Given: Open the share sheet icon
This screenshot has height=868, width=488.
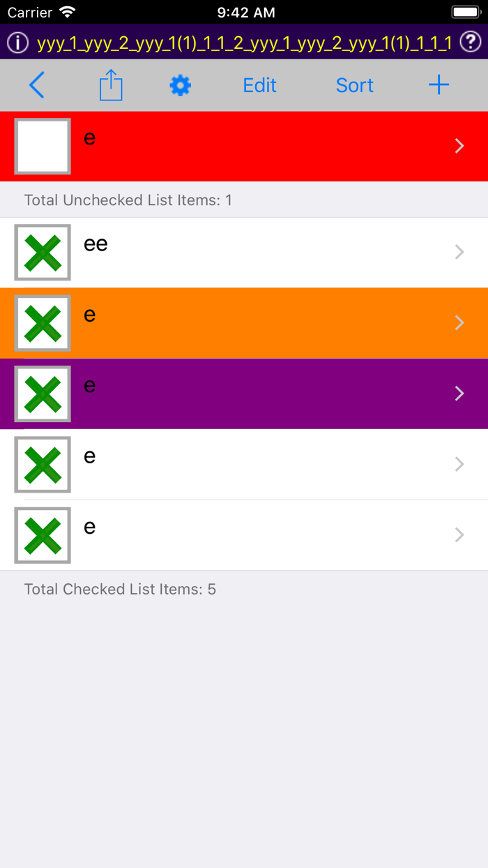Looking at the screenshot, I should (111, 84).
